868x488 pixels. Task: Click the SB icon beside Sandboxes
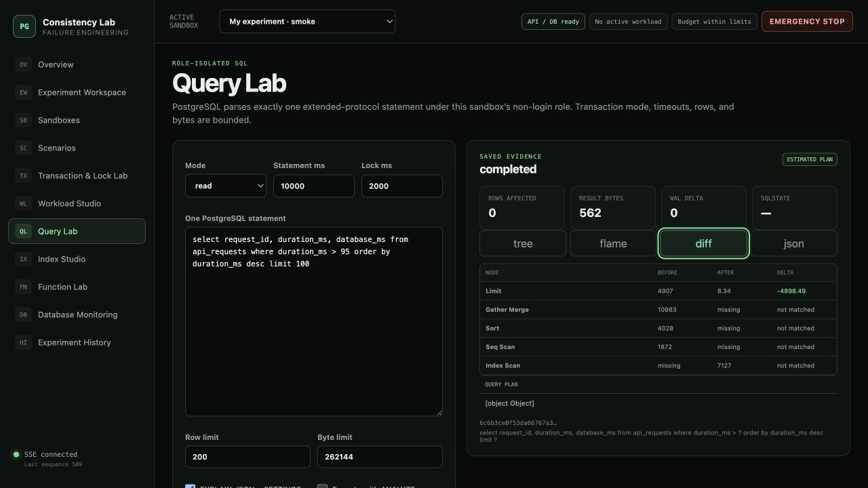click(x=23, y=120)
